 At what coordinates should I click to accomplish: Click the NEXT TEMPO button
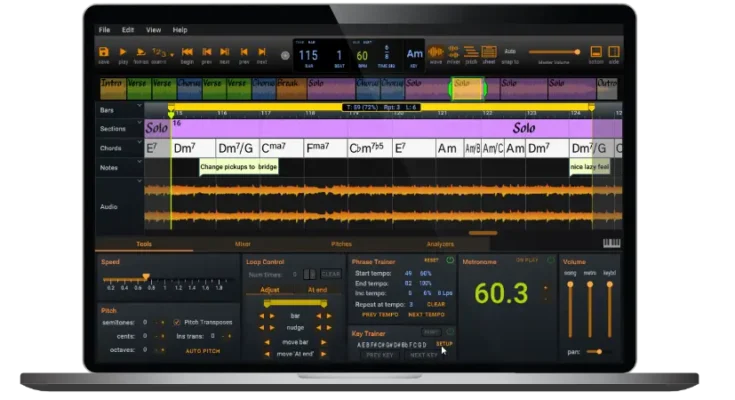coord(425,314)
